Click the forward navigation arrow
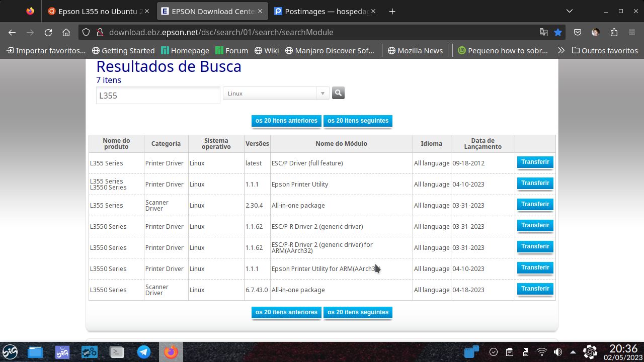 [30, 32]
